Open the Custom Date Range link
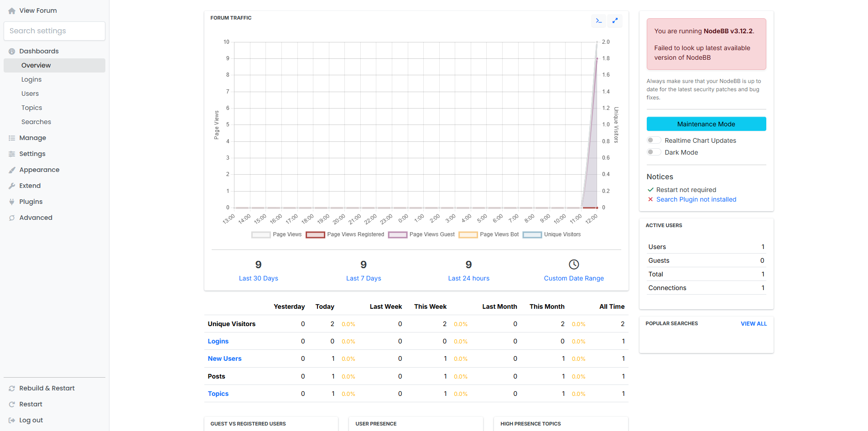Screen dimensions: 868x431 click(574, 278)
